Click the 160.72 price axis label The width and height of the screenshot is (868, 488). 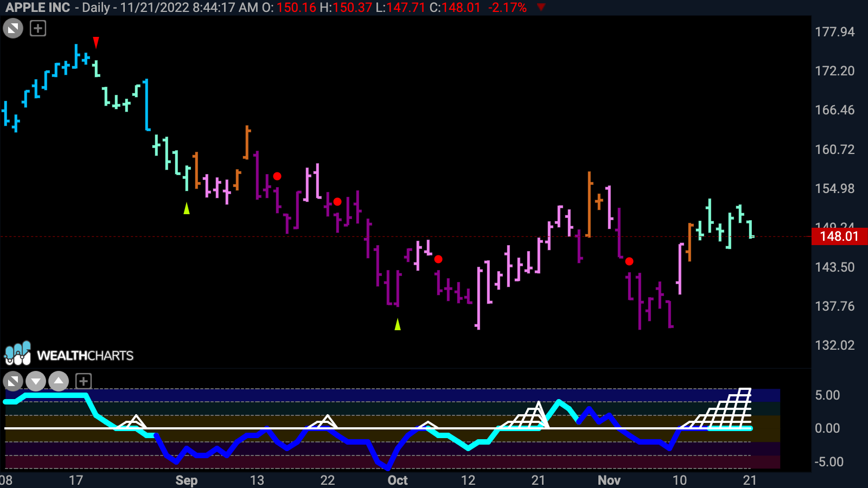point(835,150)
